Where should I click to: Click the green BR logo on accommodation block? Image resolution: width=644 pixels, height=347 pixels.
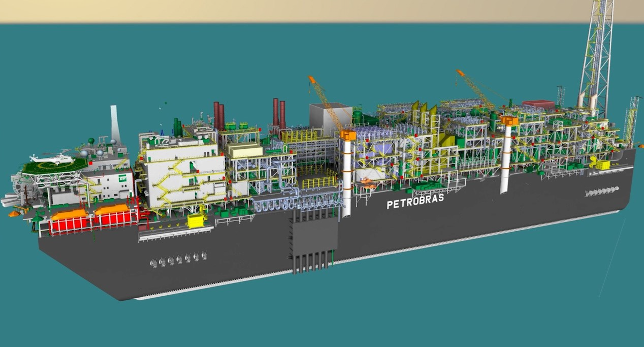click(122, 178)
